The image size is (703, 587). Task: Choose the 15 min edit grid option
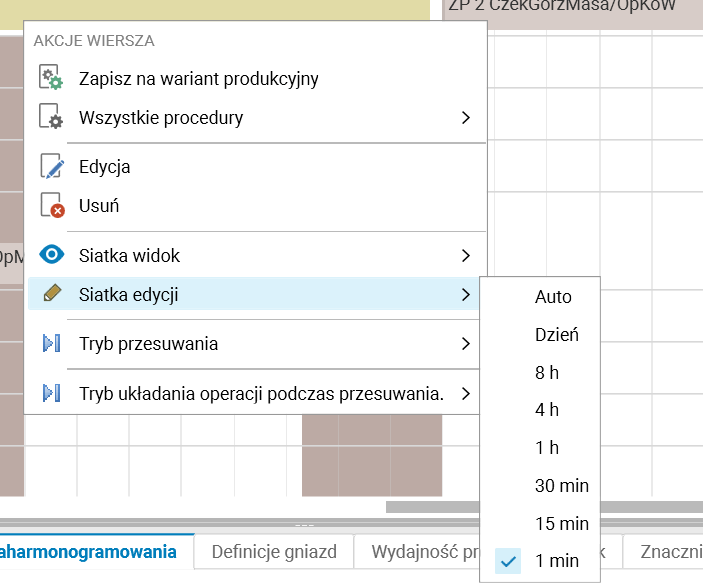pyautogui.click(x=561, y=523)
